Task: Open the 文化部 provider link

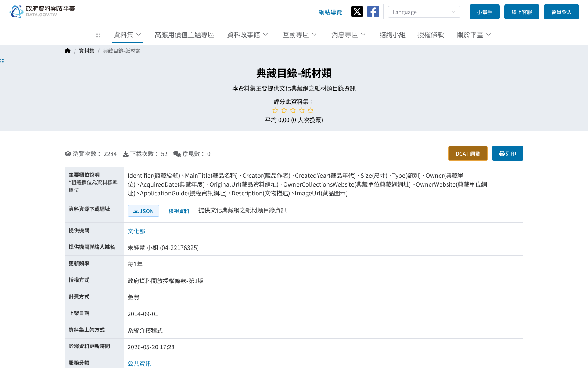Action: 136,231
